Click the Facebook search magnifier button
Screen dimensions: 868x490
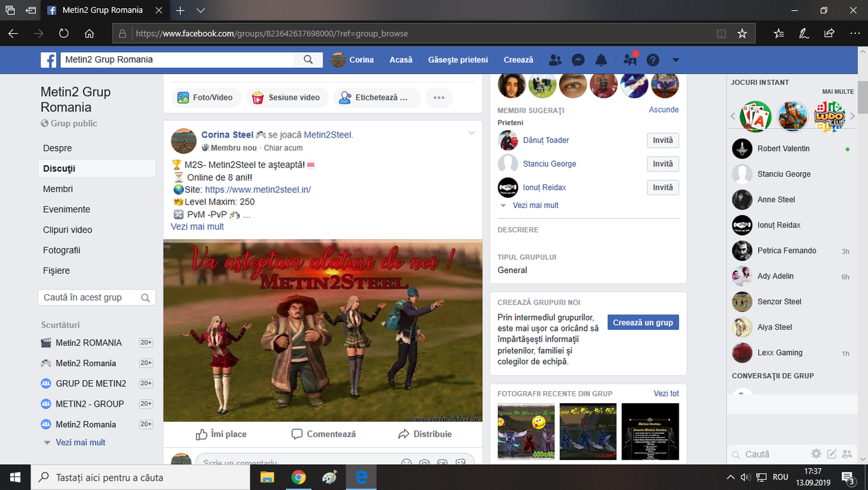309,60
